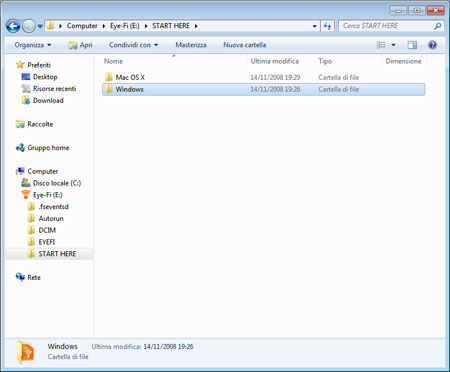The width and height of the screenshot is (450, 372).
Task: Open the Organizza menu
Action: [33, 45]
